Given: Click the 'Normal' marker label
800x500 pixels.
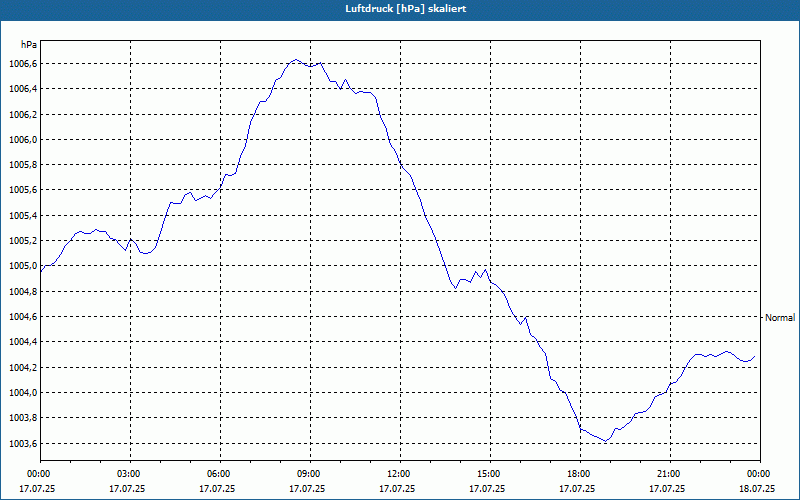Looking at the screenshot, I should 780,318.
